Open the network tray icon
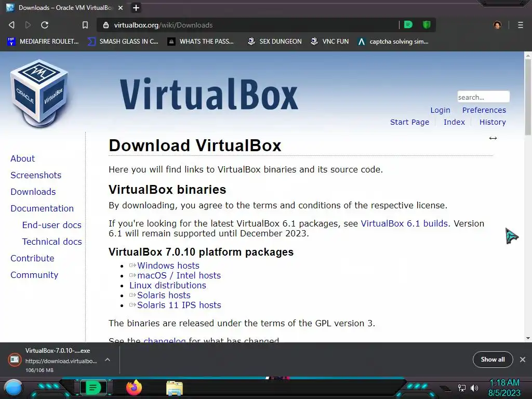 click(461, 388)
